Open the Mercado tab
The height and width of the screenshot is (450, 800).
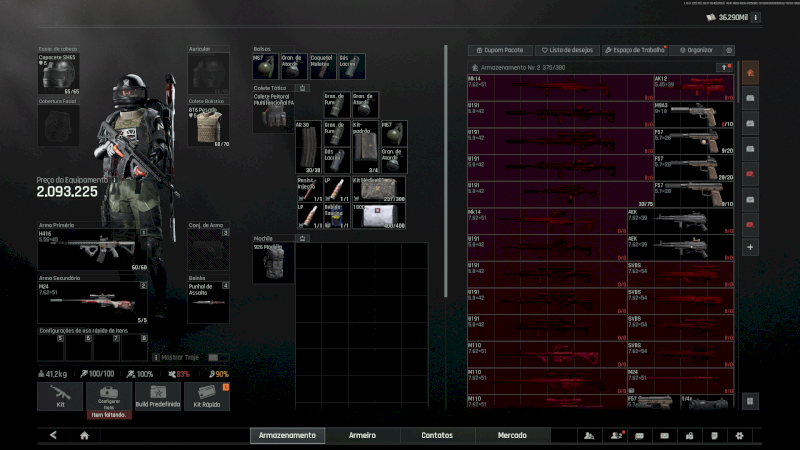pos(512,436)
